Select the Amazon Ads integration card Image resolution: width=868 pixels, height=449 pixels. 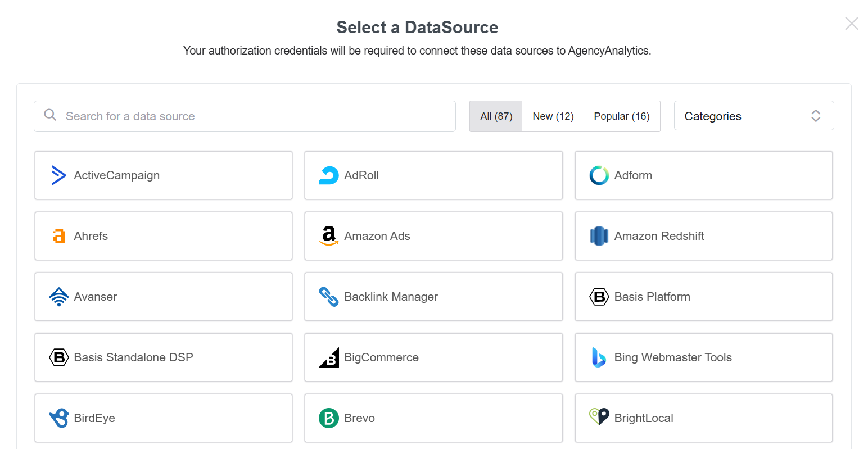click(433, 236)
